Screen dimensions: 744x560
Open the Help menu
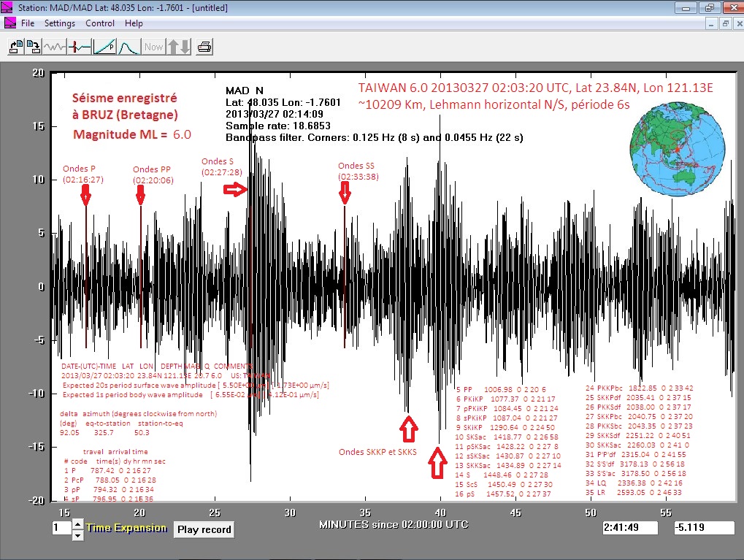pos(134,23)
